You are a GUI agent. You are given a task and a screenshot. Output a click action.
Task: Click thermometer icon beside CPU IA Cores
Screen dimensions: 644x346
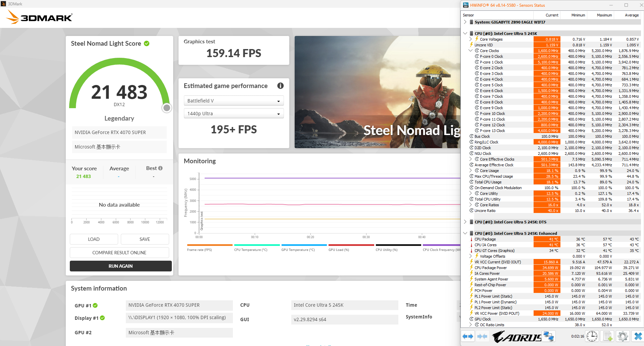(471, 245)
